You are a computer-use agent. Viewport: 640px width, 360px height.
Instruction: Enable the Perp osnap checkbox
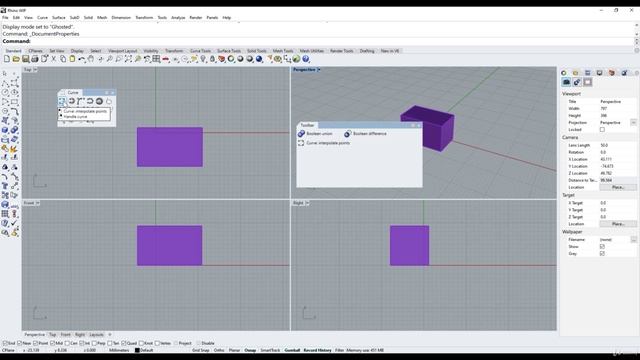tap(95, 343)
